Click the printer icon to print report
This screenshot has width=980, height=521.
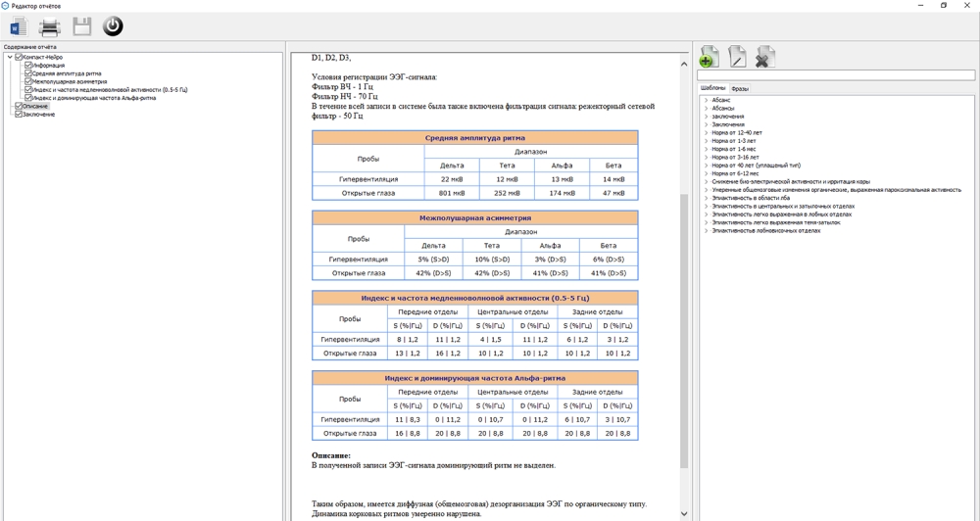(49, 26)
